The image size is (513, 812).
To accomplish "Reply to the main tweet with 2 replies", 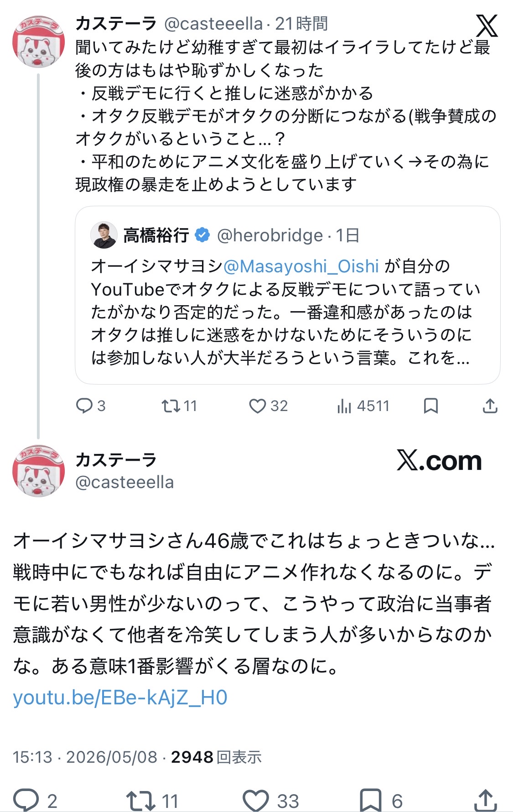I will tap(36, 801).
